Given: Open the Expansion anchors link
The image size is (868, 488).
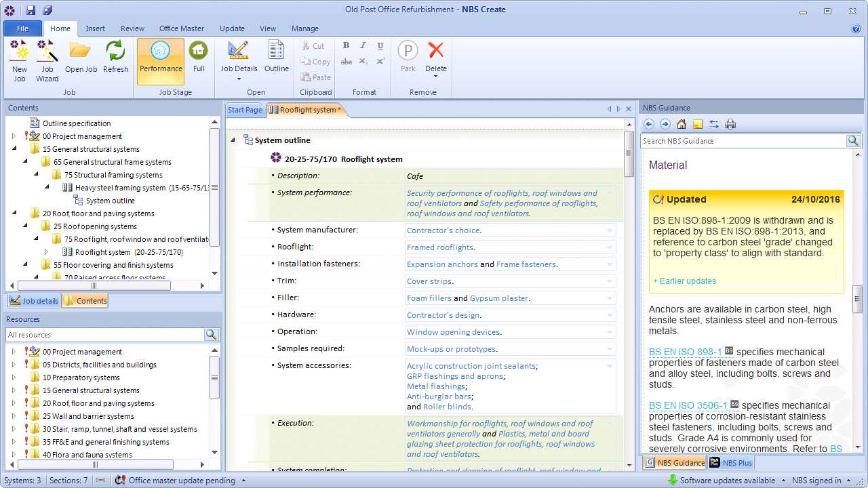Looking at the screenshot, I should [x=442, y=264].
